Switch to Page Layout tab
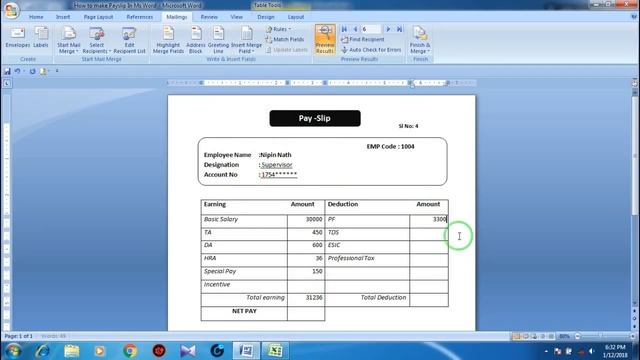 click(x=98, y=17)
